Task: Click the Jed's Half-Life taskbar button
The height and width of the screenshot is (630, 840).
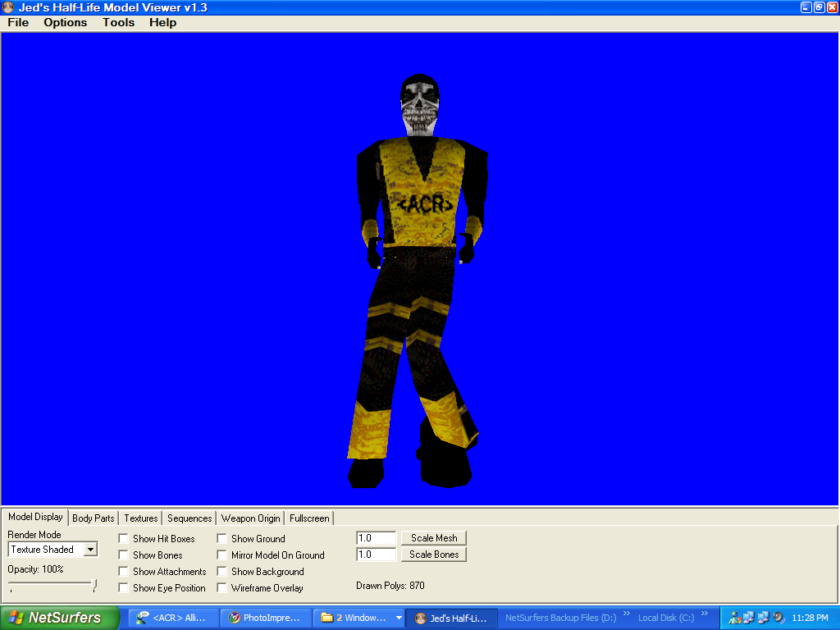Action: click(451, 618)
